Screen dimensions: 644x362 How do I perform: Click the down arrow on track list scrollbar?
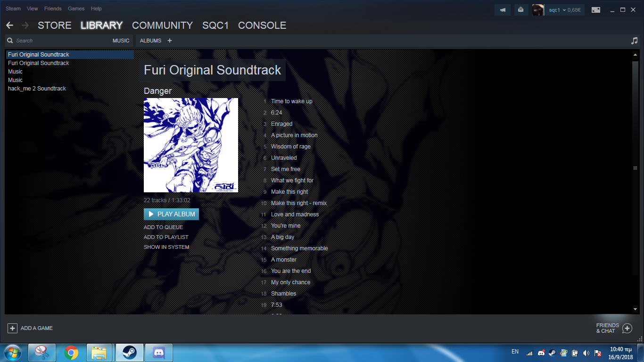pyautogui.click(x=635, y=309)
